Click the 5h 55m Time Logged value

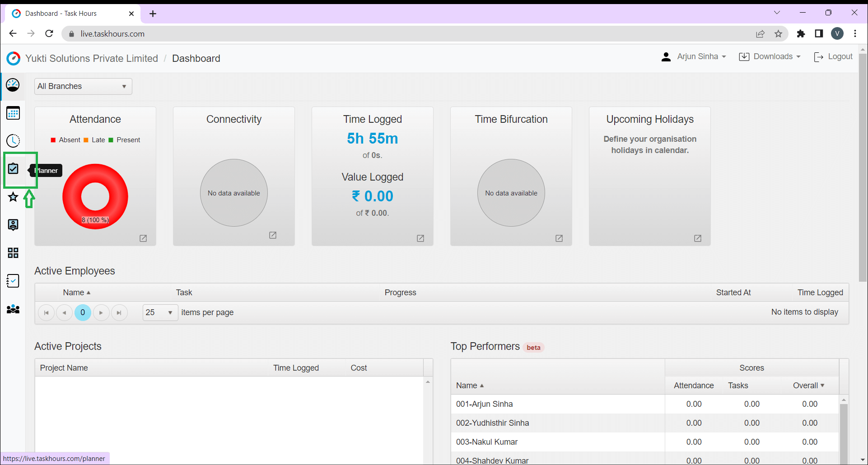pos(373,139)
